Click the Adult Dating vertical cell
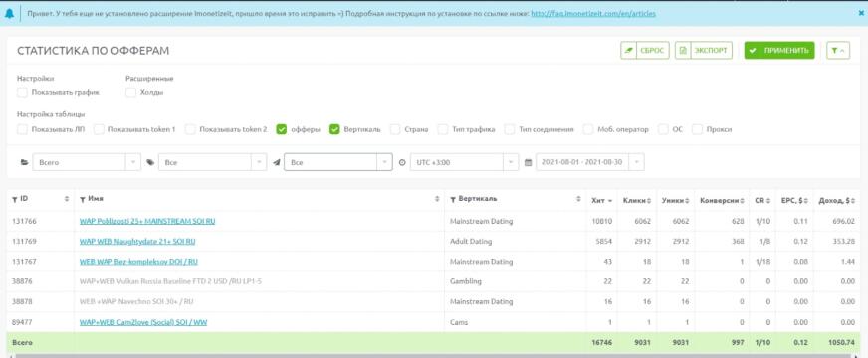 click(x=471, y=242)
